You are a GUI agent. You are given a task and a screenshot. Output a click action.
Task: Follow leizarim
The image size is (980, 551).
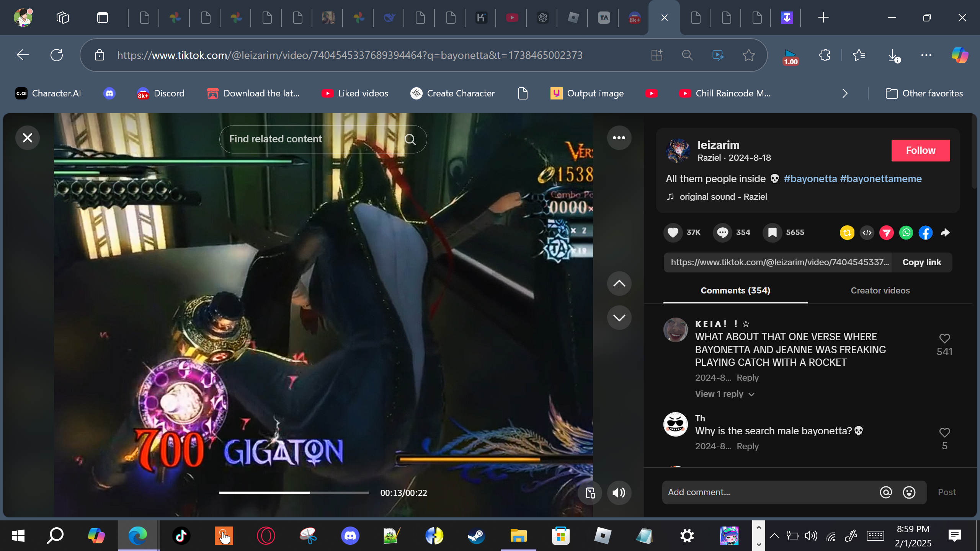pyautogui.click(x=920, y=150)
